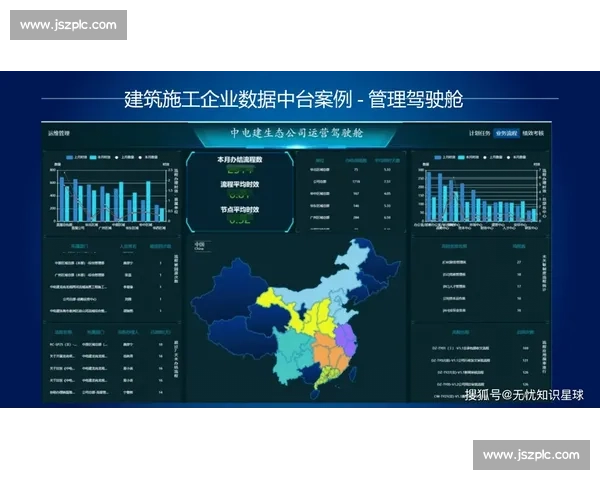600x480 pixels.
Task: Toggle second white-dot legend in right chart
Action: pos(517,157)
